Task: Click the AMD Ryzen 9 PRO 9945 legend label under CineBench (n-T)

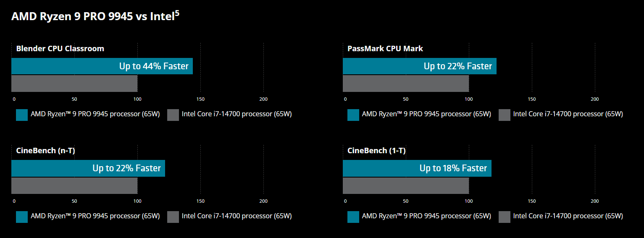Action: coord(95,216)
